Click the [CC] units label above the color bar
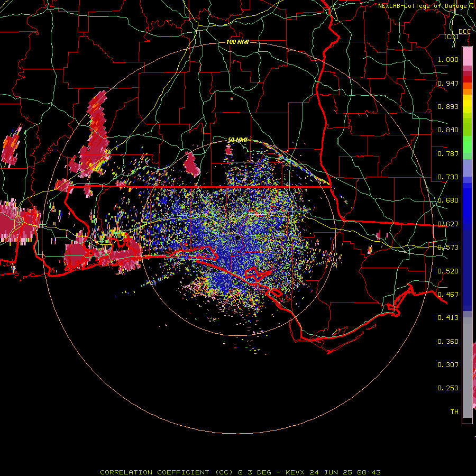 [452, 36]
